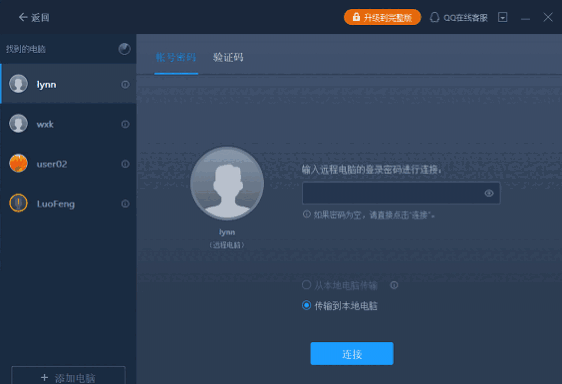Close the window with the X button
This screenshot has width=562, height=384.
pyautogui.click(x=548, y=17)
